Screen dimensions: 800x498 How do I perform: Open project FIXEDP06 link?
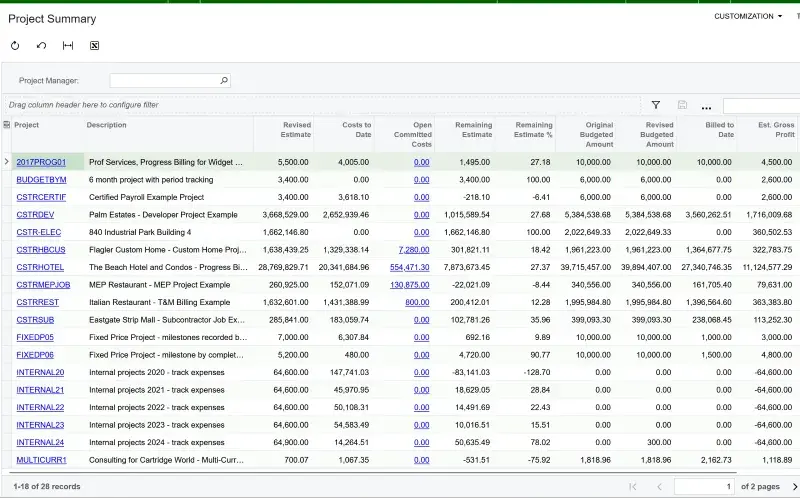[35, 355]
